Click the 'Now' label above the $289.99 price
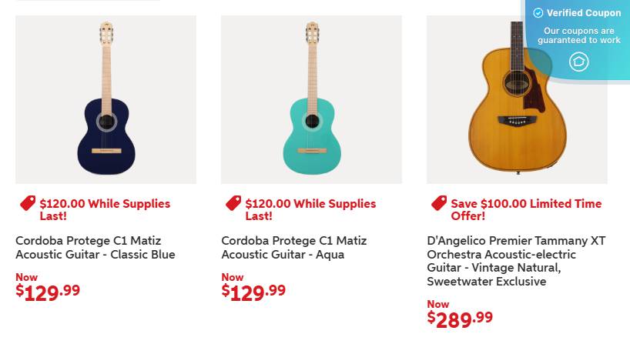This screenshot has height=364, width=630. click(438, 304)
